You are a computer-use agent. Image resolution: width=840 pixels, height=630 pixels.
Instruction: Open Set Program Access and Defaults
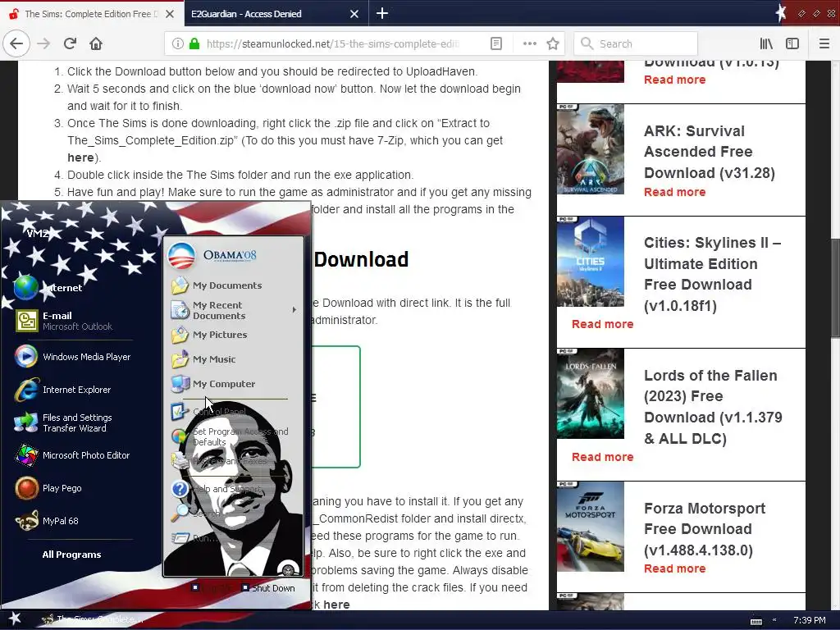(x=231, y=436)
